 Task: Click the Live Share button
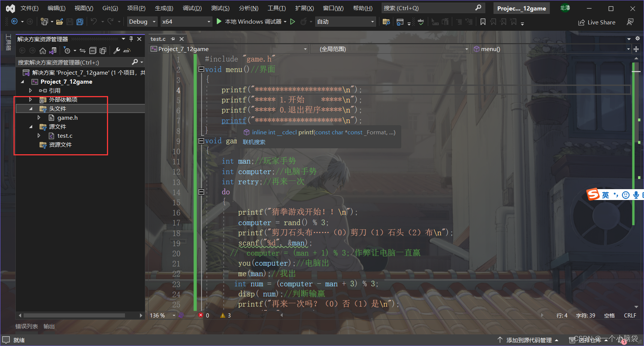(597, 23)
